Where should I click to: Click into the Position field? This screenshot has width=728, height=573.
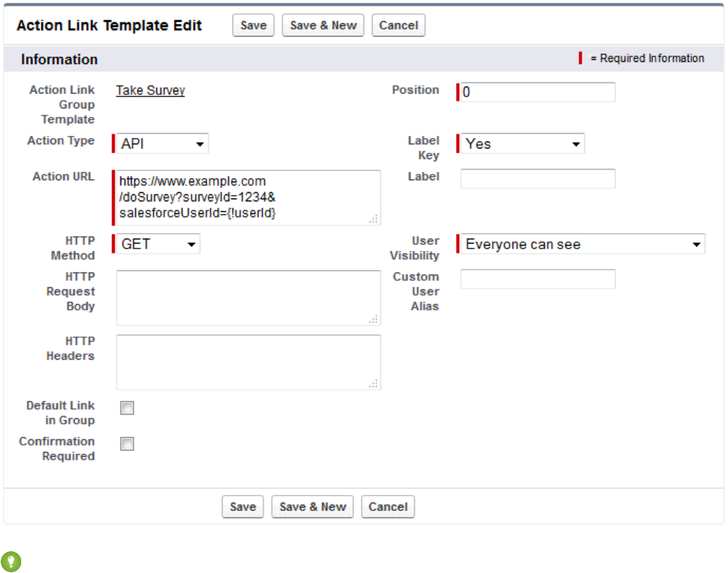click(x=538, y=92)
